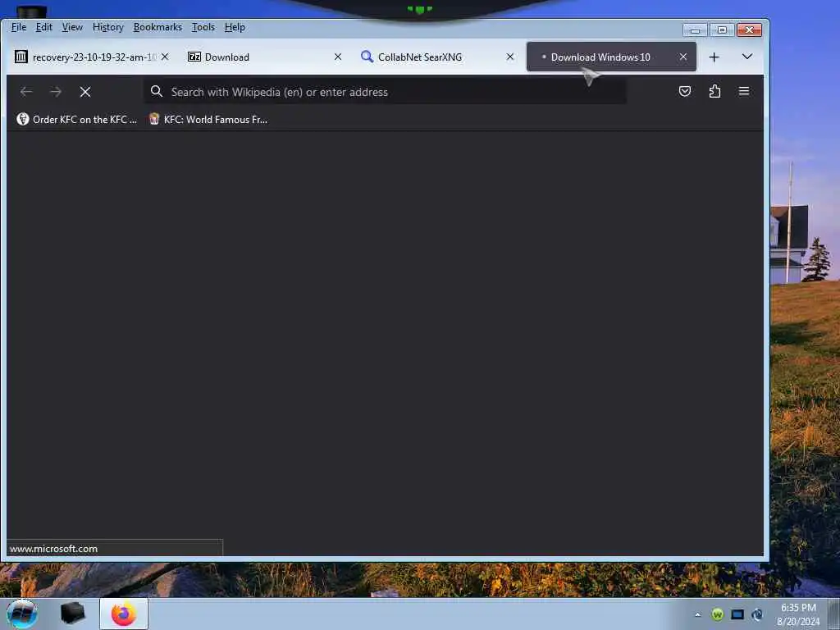Open the History menu
The image size is (840, 630).
coord(107,27)
